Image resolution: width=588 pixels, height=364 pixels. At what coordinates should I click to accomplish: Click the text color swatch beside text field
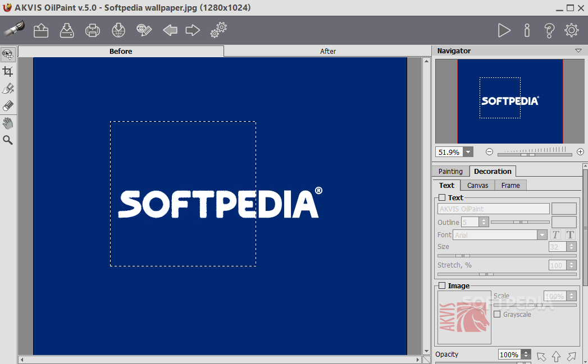[564, 209]
